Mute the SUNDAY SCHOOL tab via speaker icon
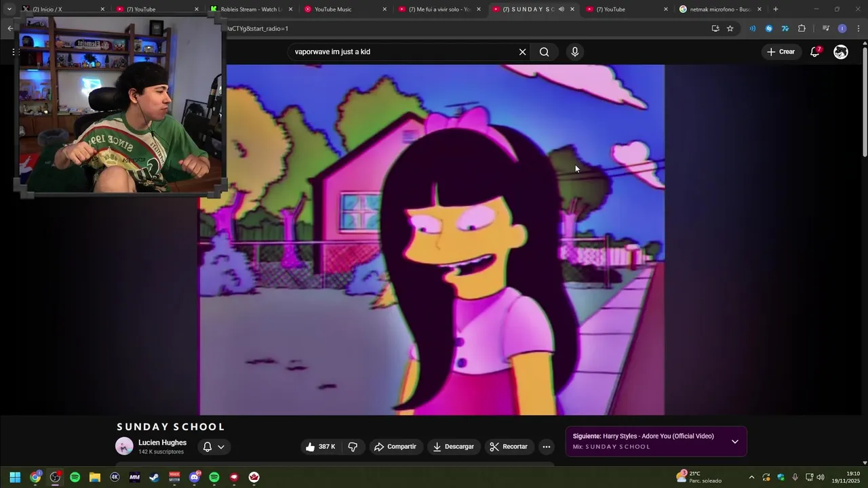Image resolution: width=868 pixels, height=488 pixels. pyautogui.click(x=561, y=9)
